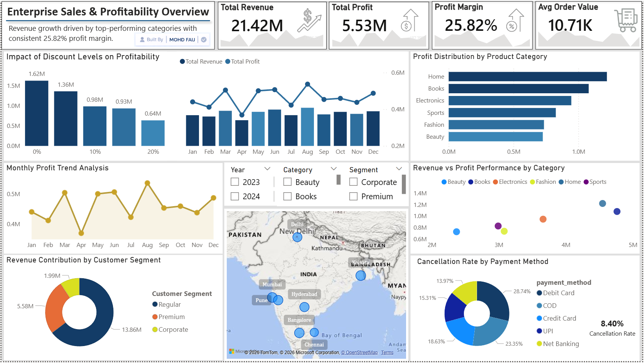
Task: Click the Sports scatter legend swatch
Action: (x=586, y=182)
